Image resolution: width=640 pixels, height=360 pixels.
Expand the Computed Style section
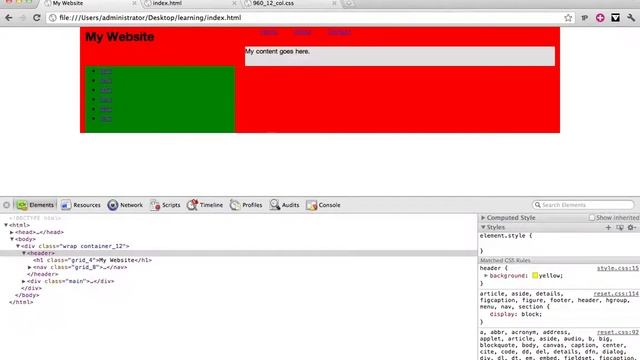click(483, 218)
